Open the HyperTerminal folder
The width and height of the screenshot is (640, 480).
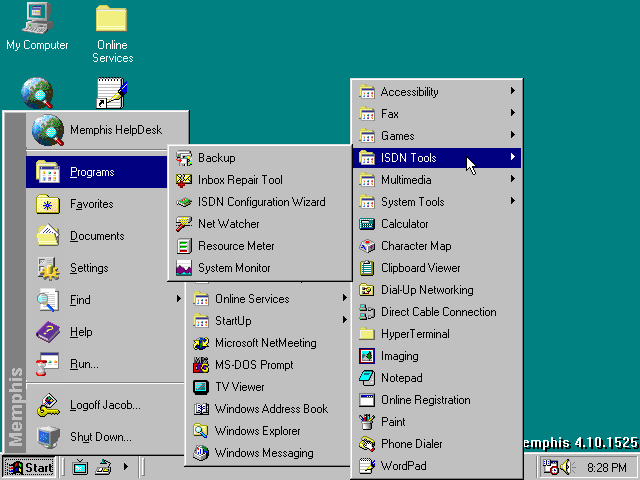(437, 334)
